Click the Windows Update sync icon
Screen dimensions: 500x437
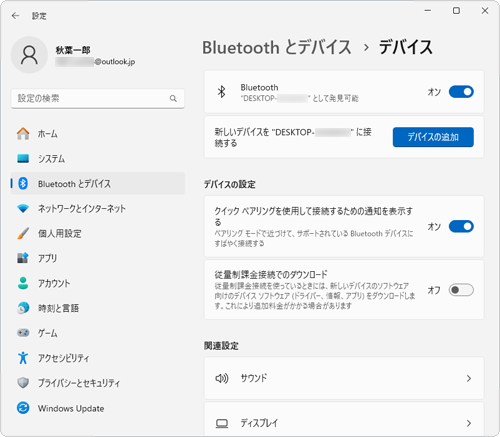click(23, 408)
